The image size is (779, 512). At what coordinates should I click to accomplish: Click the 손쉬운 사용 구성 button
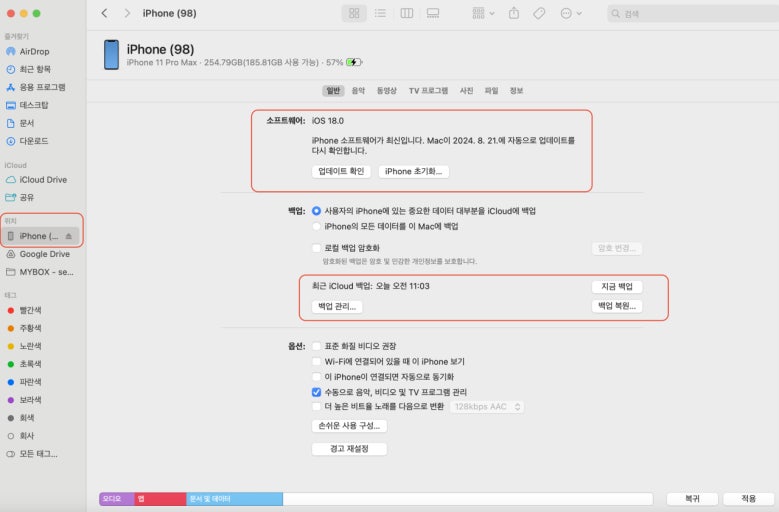349,426
